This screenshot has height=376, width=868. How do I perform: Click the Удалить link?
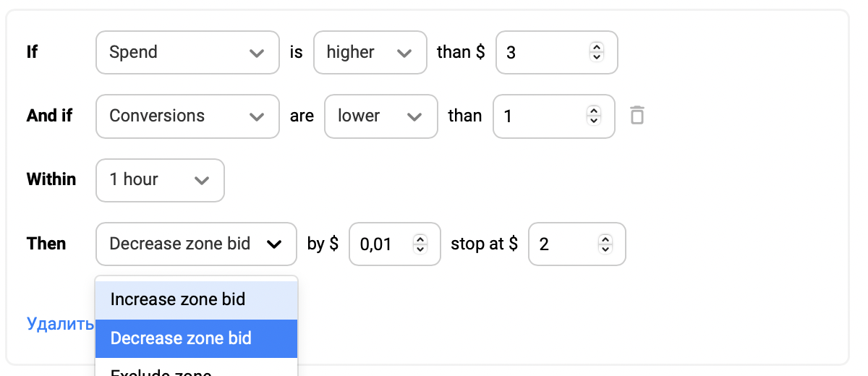pos(60,323)
